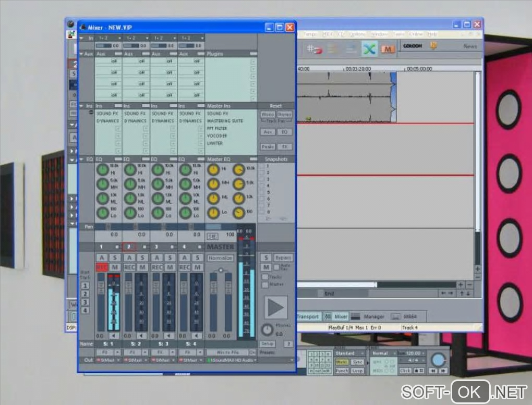Click fader reset arrow under channel 1
The height and width of the screenshot is (405, 532).
click(114, 336)
